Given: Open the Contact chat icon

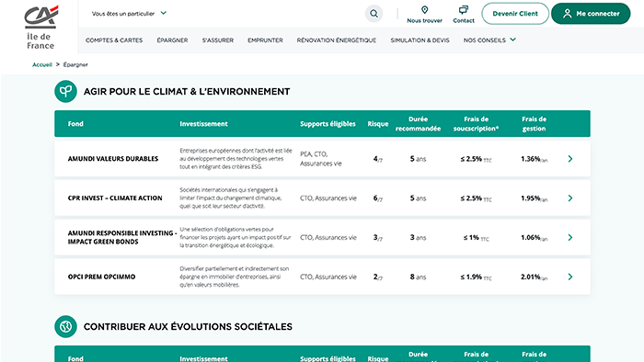Looking at the screenshot, I should pyautogui.click(x=464, y=9).
